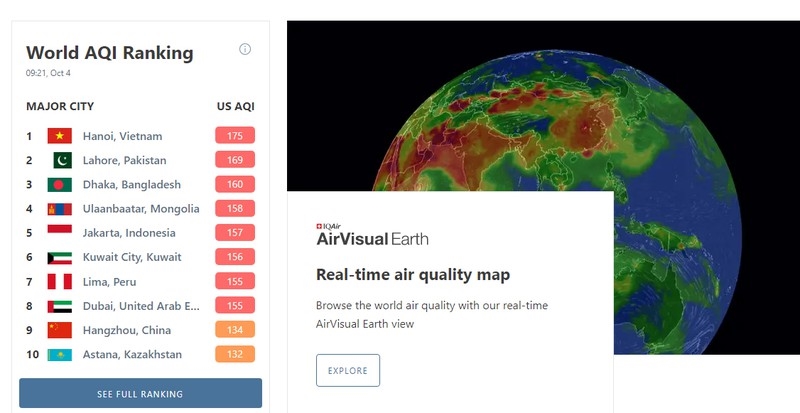Click the See Full Ranking button
800x413 pixels.
(x=140, y=394)
